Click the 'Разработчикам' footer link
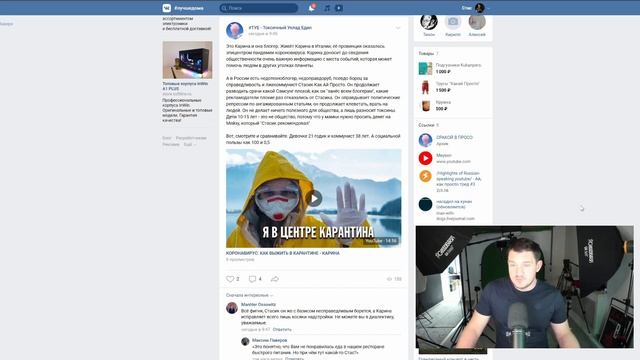This screenshot has width=640, height=360. point(191,138)
